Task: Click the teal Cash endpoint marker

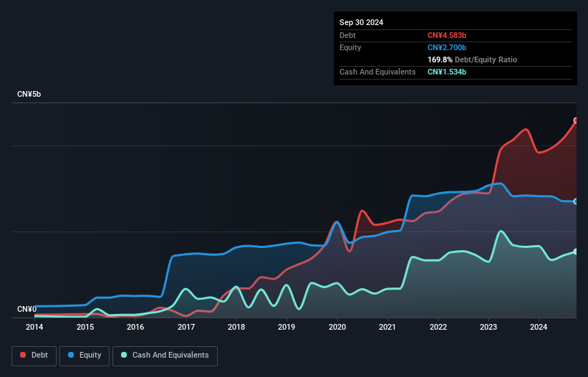Action: point(576,252)
